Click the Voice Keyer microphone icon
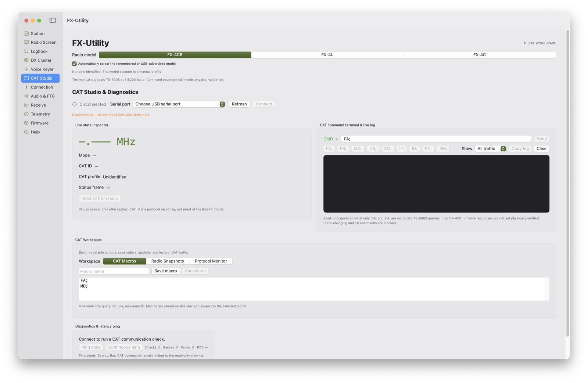Screen dimensions: 588x383 26,69
